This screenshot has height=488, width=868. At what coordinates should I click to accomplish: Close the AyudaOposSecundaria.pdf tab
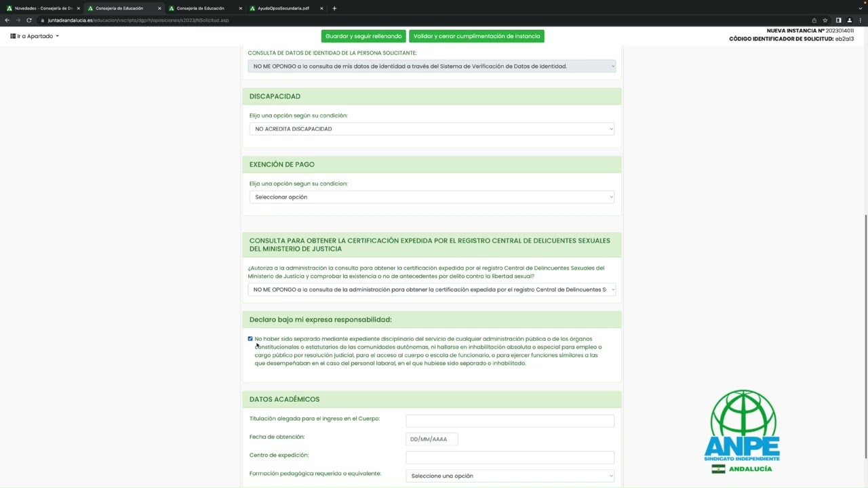click(321, 8)
